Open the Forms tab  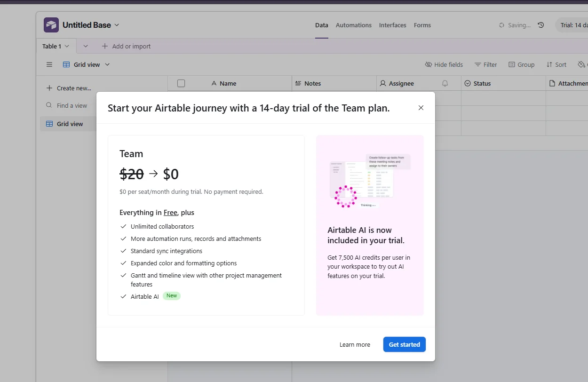click(422, 25)
